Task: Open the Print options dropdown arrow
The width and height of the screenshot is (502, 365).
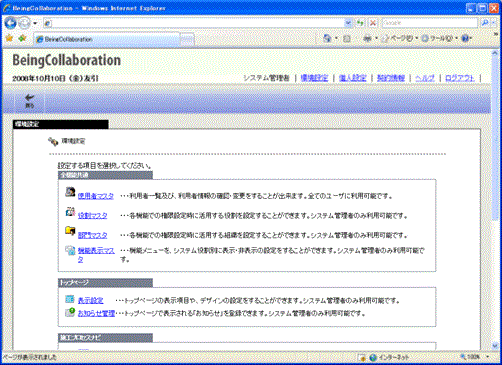Action: 376,39
